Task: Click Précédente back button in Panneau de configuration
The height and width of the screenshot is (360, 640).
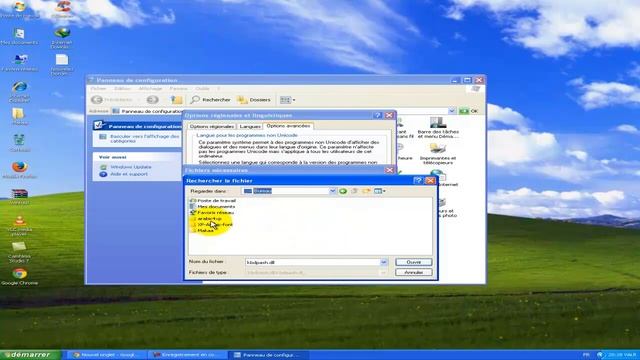Action: [x=113, y=100]
